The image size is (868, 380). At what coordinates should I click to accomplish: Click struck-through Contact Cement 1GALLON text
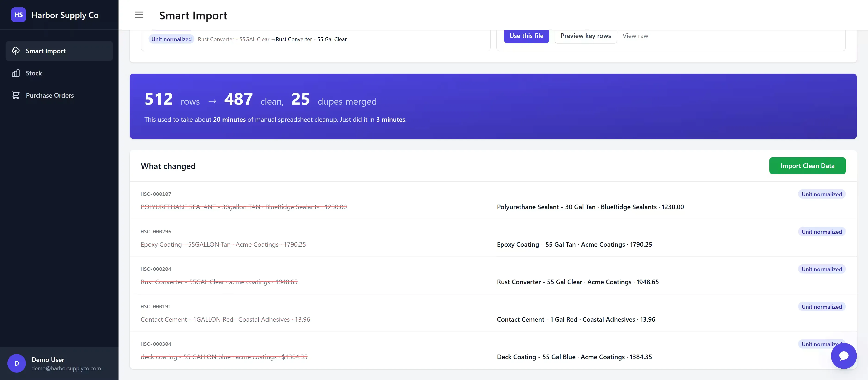[x=225, y=319]
